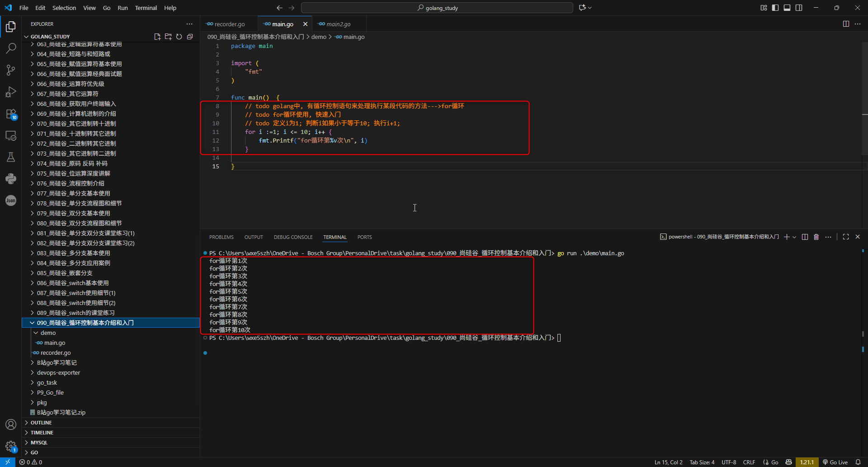Open the Search view in activity bar
The height and width of the screenshot is (467, 868).
point(11,48)
